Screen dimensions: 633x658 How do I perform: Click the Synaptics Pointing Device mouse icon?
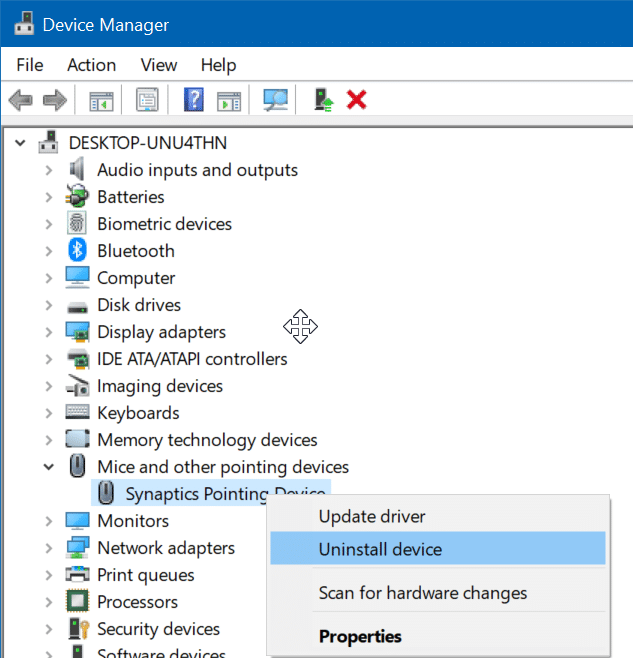pyautogui.click(x=106, y=493)
